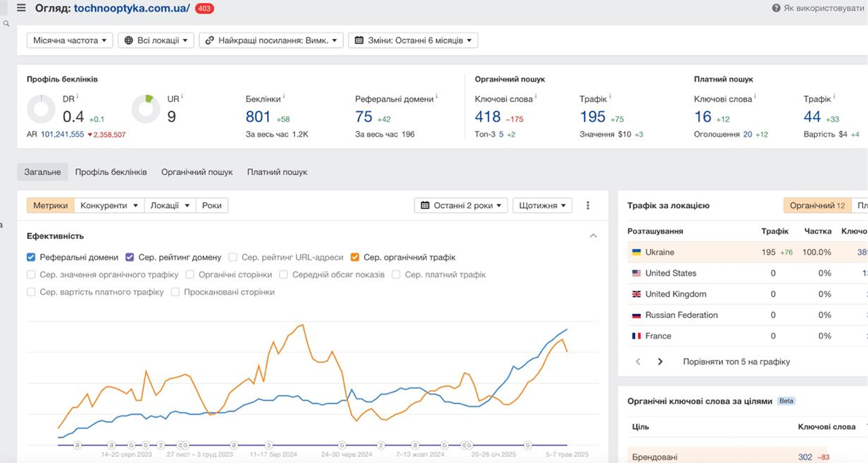
Task: Open Найкращі посилання: Вимк. dropdown
Action: [x=271, y=40]
